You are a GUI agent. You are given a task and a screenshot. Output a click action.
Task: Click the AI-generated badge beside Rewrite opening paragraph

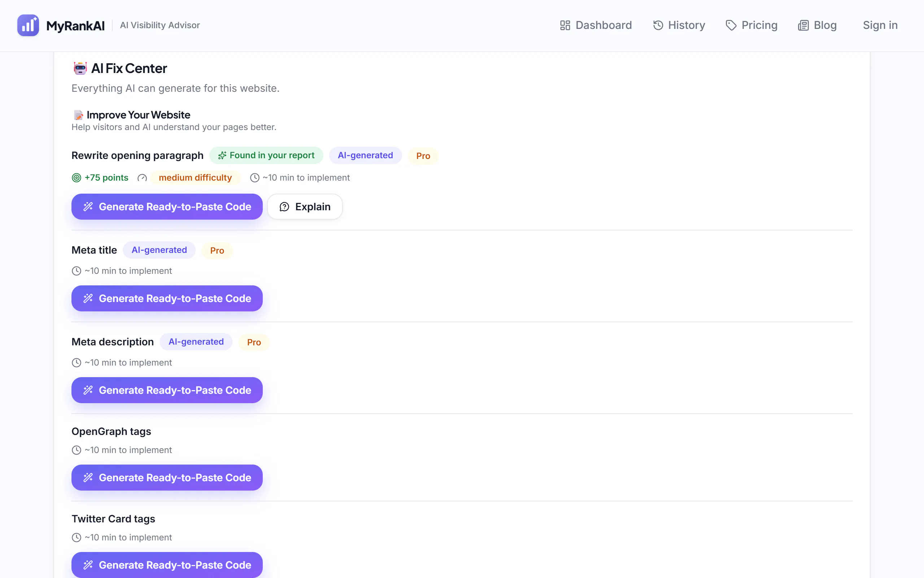pyautogui.click(x=365, y=156)
